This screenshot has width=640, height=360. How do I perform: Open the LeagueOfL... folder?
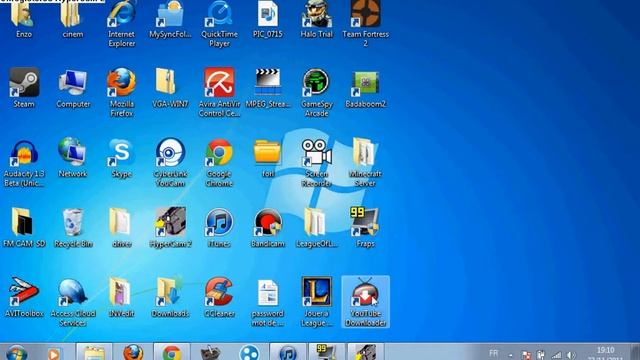[x=316, y=227]
